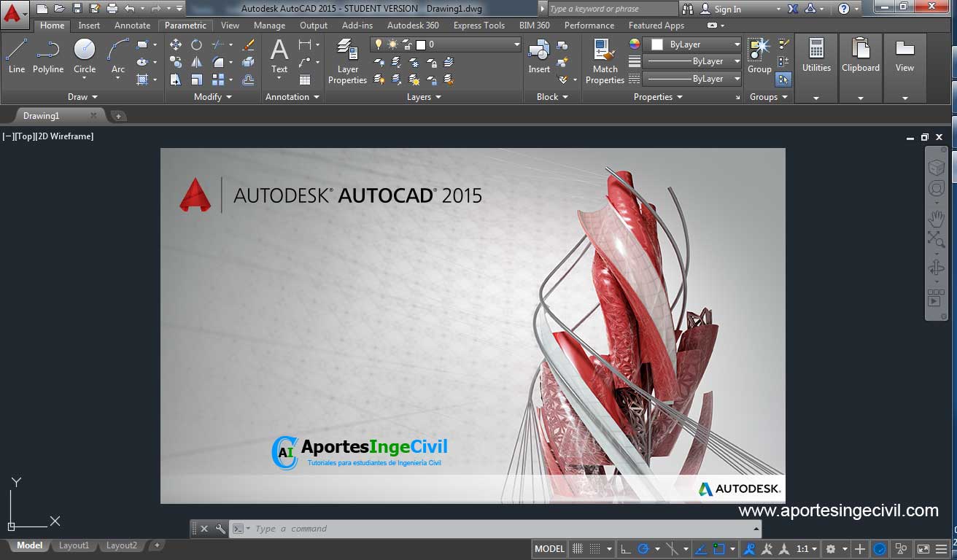Click the Offset tool icon
Screen dimensions: 957x560
[x=249, y=79]
